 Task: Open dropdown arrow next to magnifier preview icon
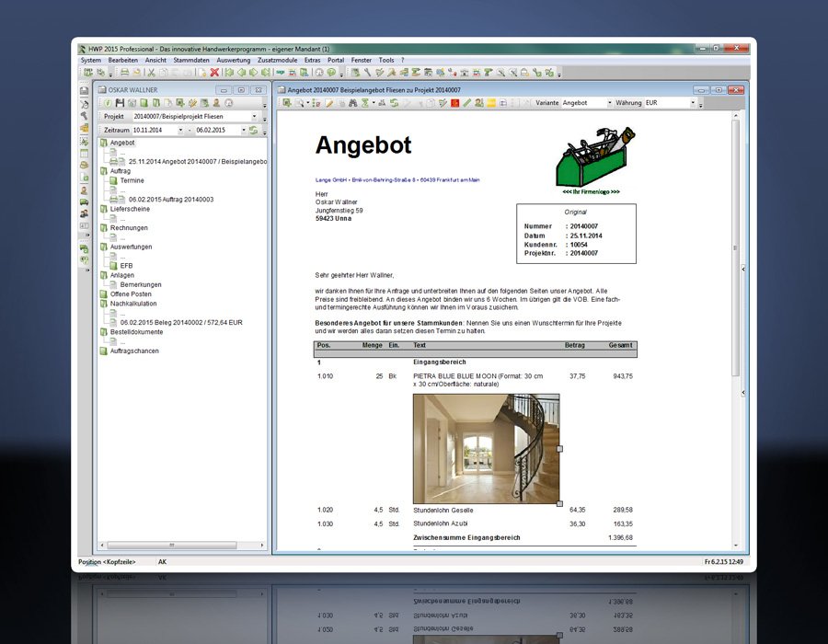308,103
